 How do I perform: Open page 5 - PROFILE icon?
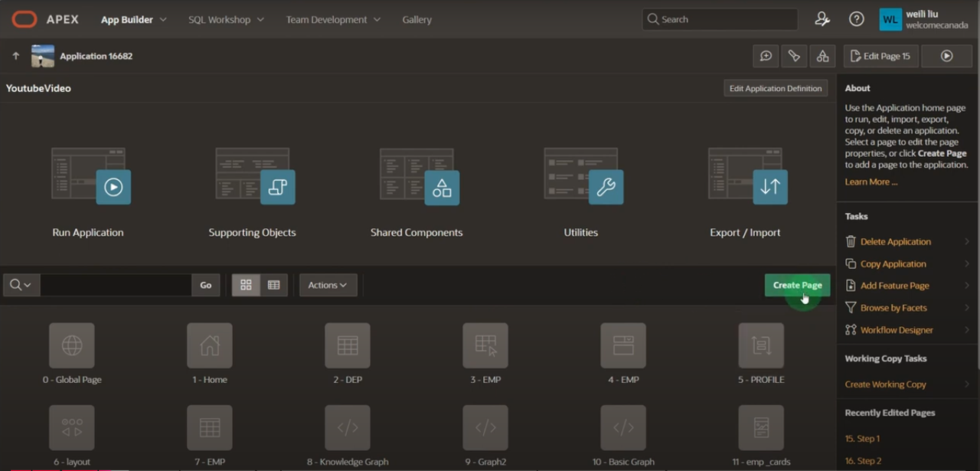coord(761,345)
